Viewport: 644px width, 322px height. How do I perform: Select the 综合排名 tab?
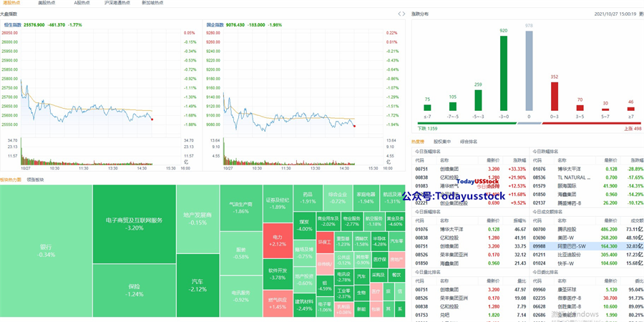click(x=469, y=142)
